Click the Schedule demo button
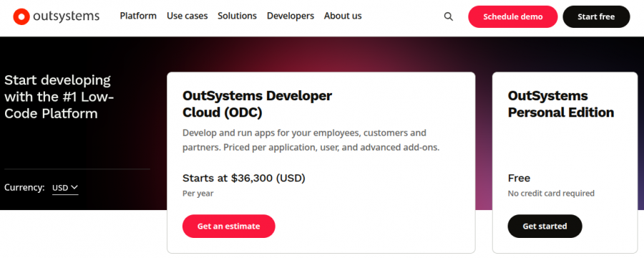This screenshot has width=644, height=258. pos(512,17)
